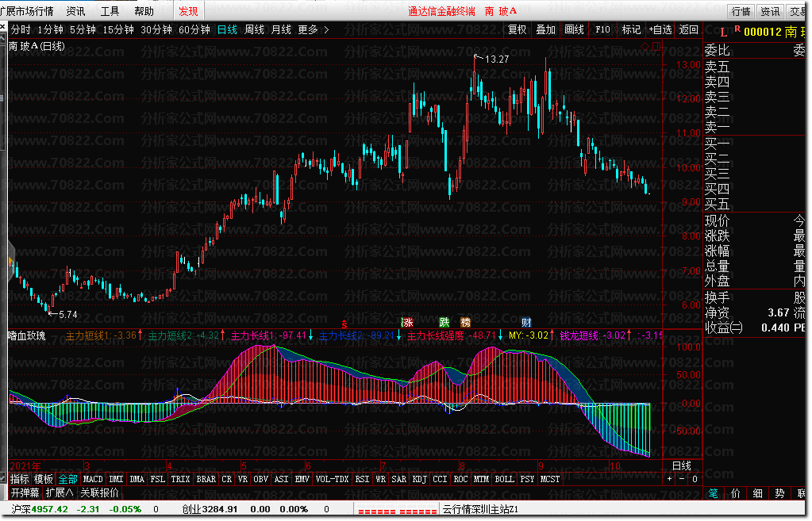812x521 pixels.
Task: Switch to 15分钟 period
Action: click(118, 30)
